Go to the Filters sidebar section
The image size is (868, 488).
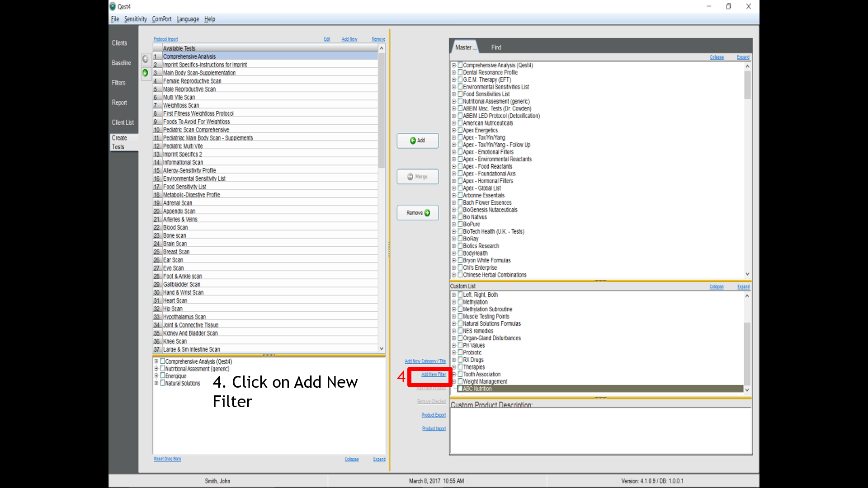tap(118, 83)
